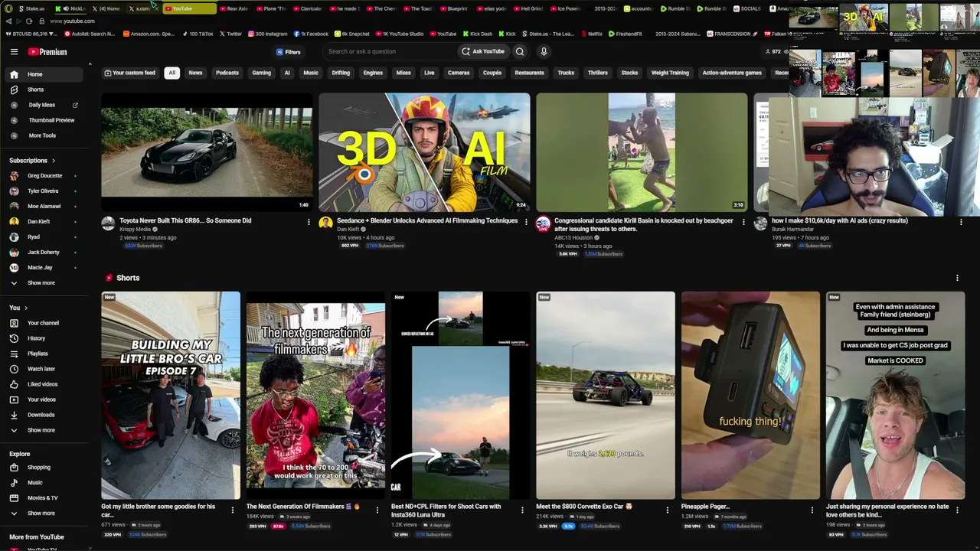Select the All filter chip
Screen dimensions: 980x551
pos(171,73)
